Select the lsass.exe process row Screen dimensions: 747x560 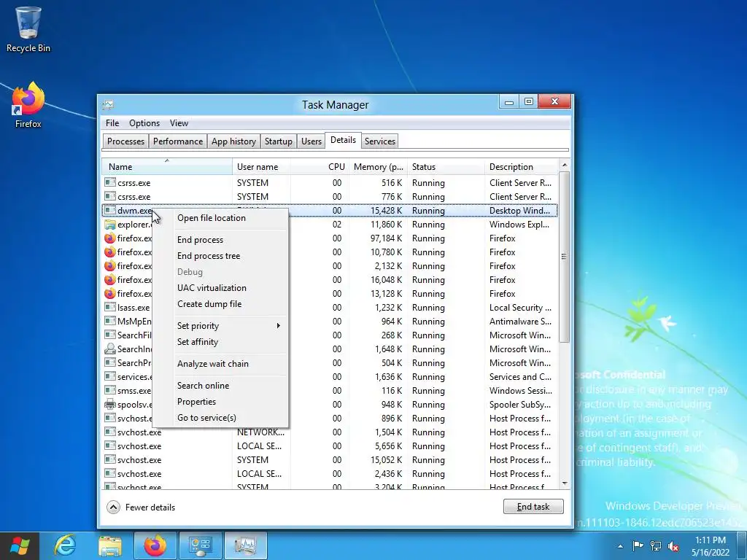[x=330, y=308]
